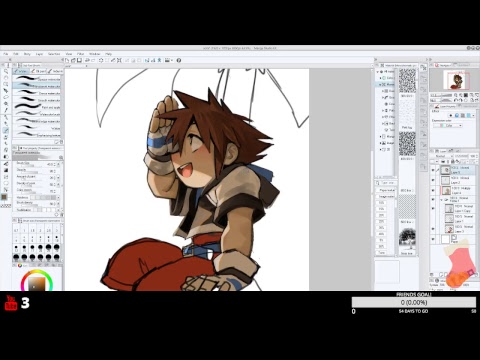Click the Zoom out icon in Navigator
This screenshot has height=360, width=480.
tap(456, 95)
